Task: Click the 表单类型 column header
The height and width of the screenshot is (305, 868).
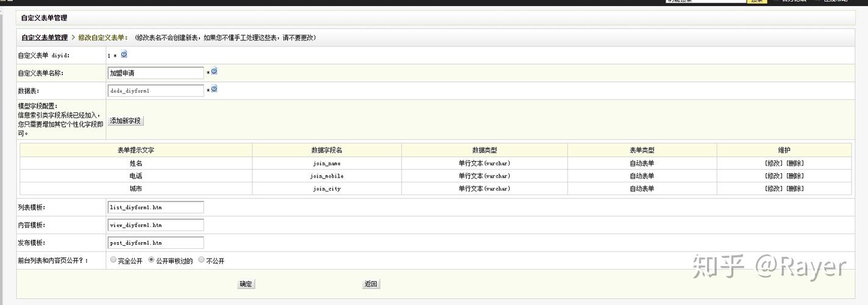Action: click(642, 150)
